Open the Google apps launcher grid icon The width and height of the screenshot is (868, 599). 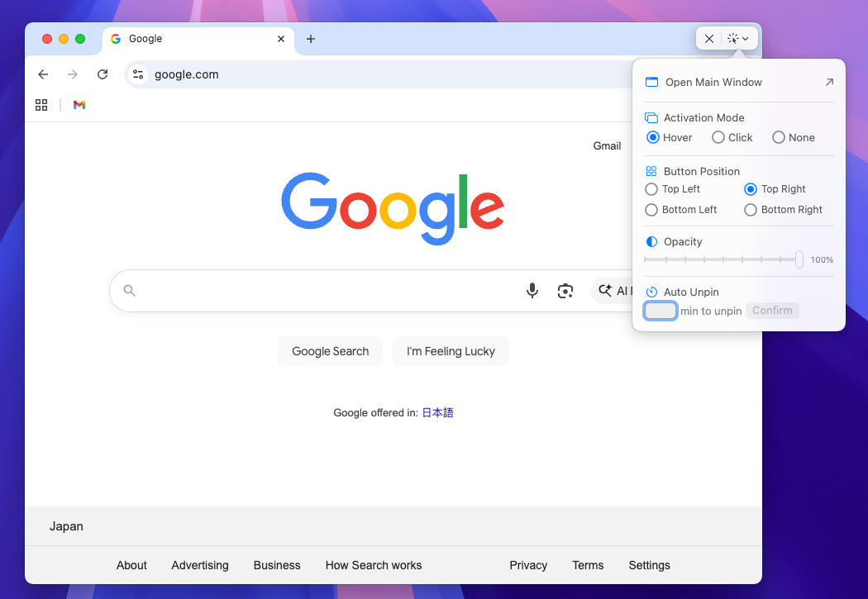click(41, 105)
